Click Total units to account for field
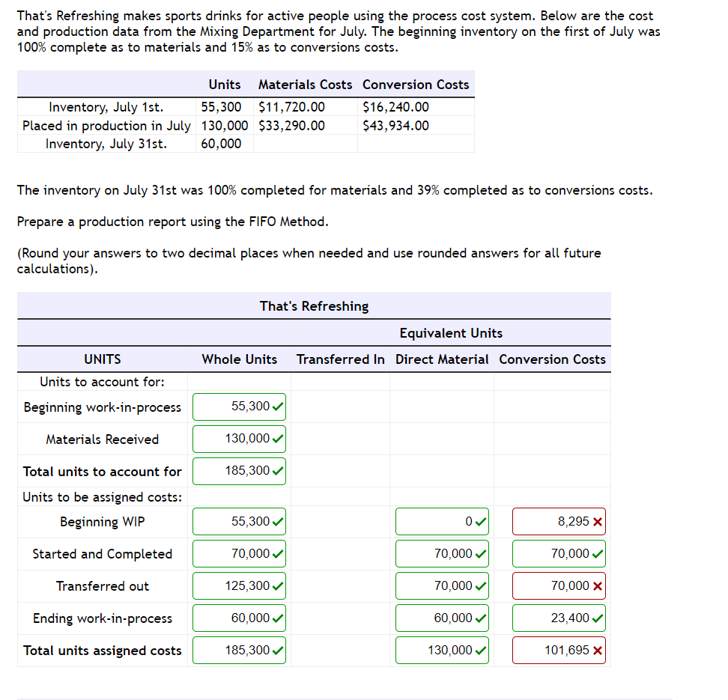This screenshot has height=700, width=728. coord(239,471)
